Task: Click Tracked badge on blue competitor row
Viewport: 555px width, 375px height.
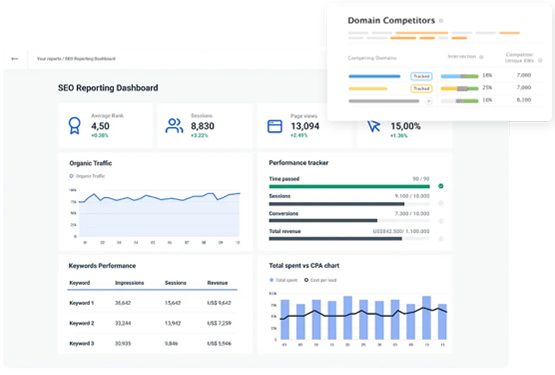Action: [421, 76]
